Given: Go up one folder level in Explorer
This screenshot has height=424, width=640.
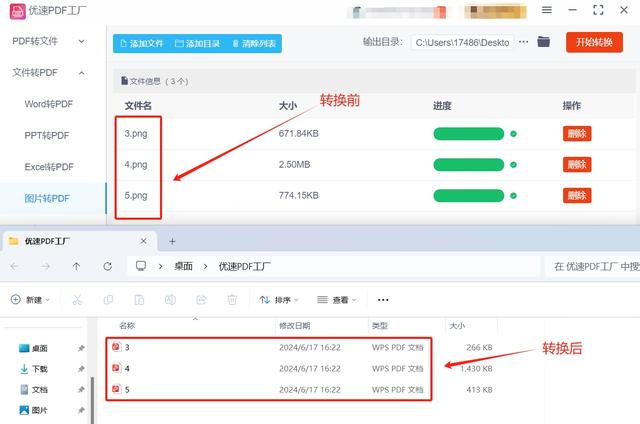Looking at the screenshot, I should [76, 266].
